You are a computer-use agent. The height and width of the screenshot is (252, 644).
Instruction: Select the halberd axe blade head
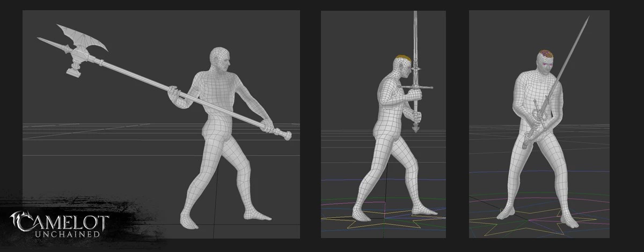click(80, 40)
